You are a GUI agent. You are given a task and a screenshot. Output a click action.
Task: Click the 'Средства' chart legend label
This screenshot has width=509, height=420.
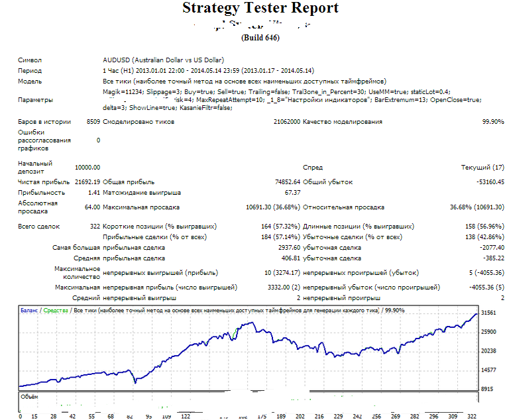click(x=56, y=310)
